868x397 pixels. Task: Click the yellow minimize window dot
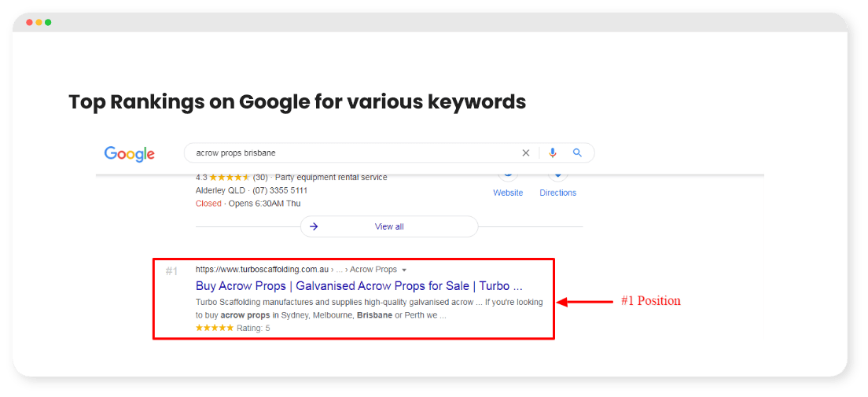coord(39,22)
